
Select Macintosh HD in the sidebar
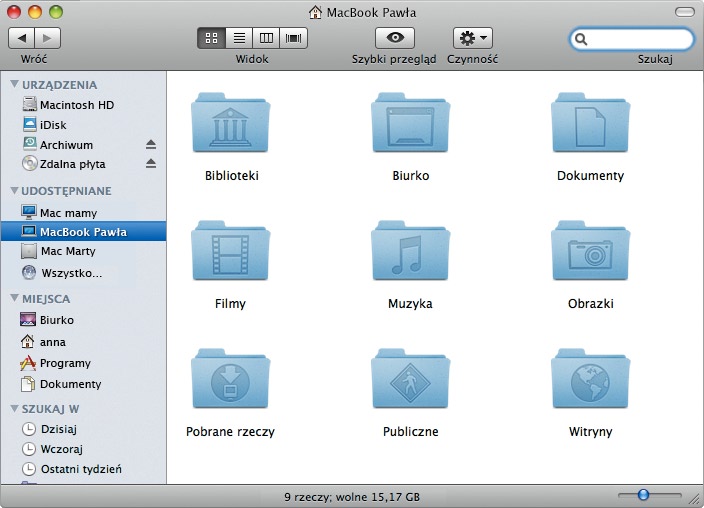[84, 105]
